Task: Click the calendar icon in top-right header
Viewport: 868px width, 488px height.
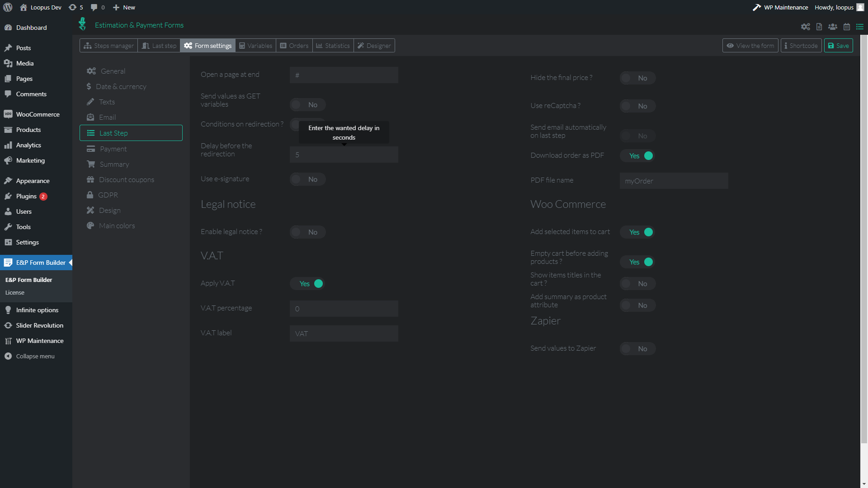Action: [x=846, y=27]
